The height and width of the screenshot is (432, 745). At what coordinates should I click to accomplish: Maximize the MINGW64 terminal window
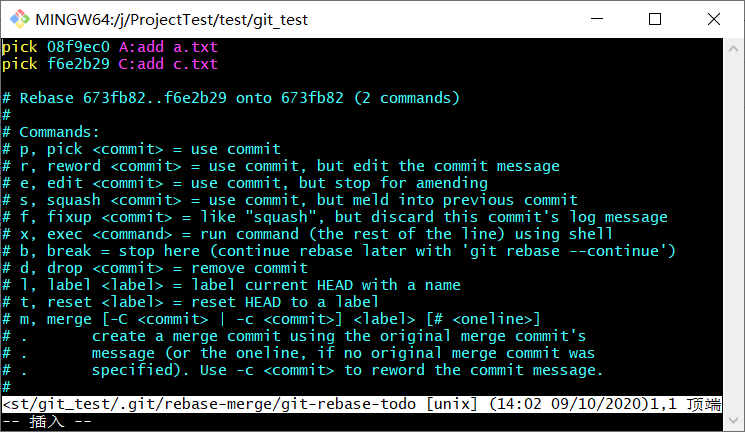(x=655, y=18)
